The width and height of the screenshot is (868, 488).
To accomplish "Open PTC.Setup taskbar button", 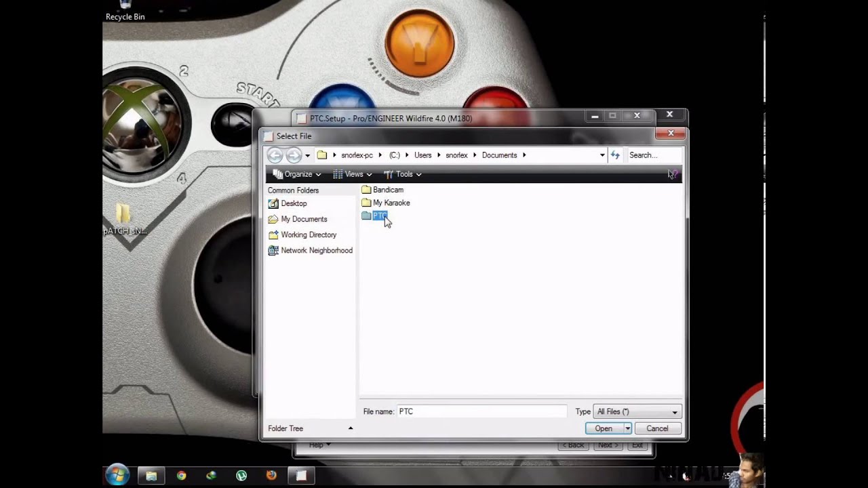I will 301,476.
